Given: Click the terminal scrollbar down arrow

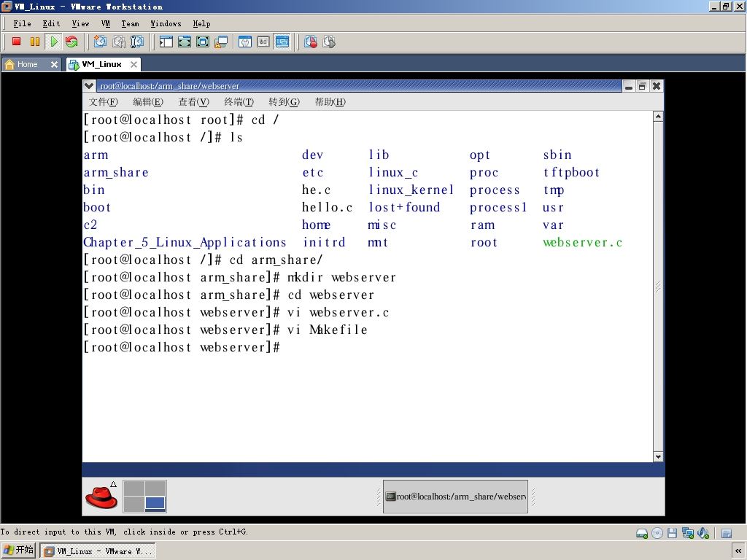Looking at the screenshot, I should click(658, 456).
